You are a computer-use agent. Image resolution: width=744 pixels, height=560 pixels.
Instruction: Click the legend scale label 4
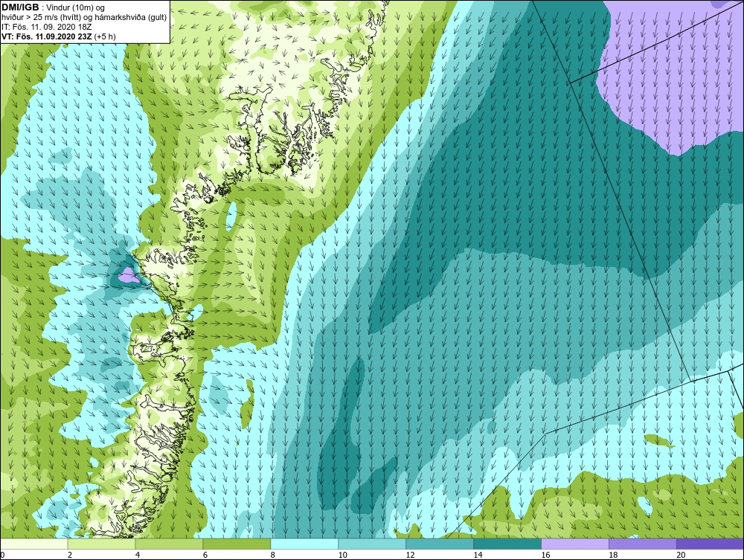click(138, 555)
